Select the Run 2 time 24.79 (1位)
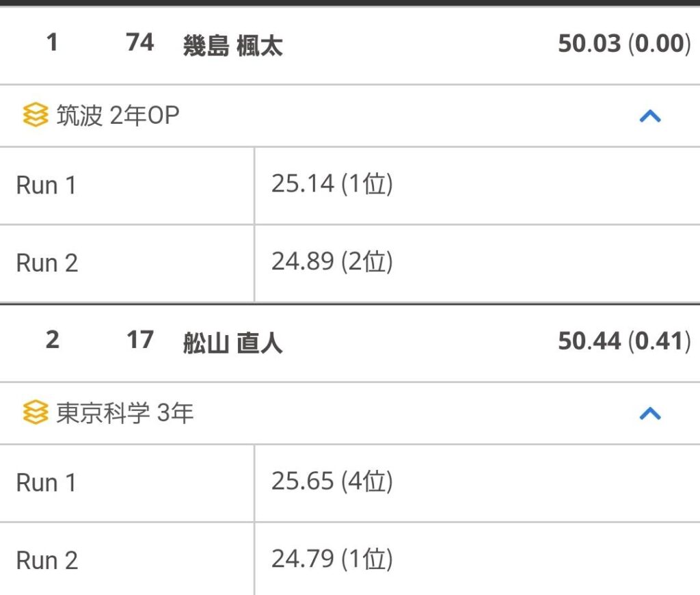Screen dimensions: 700x595 pyautogui.click(x=332, y=559)
